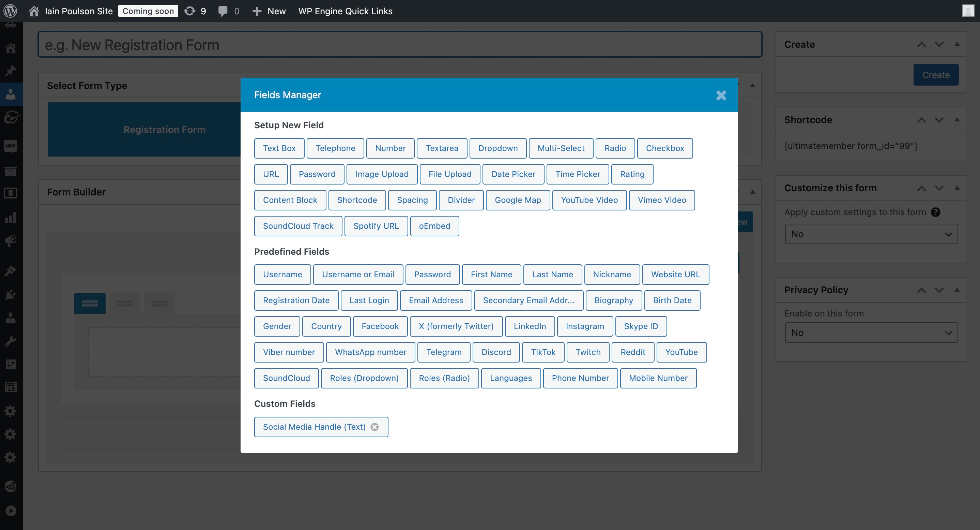Image resolution: width=980 pixels, height=530 pixels.
Task: Select the single column layout icon
Action: [x=90, y=304]
